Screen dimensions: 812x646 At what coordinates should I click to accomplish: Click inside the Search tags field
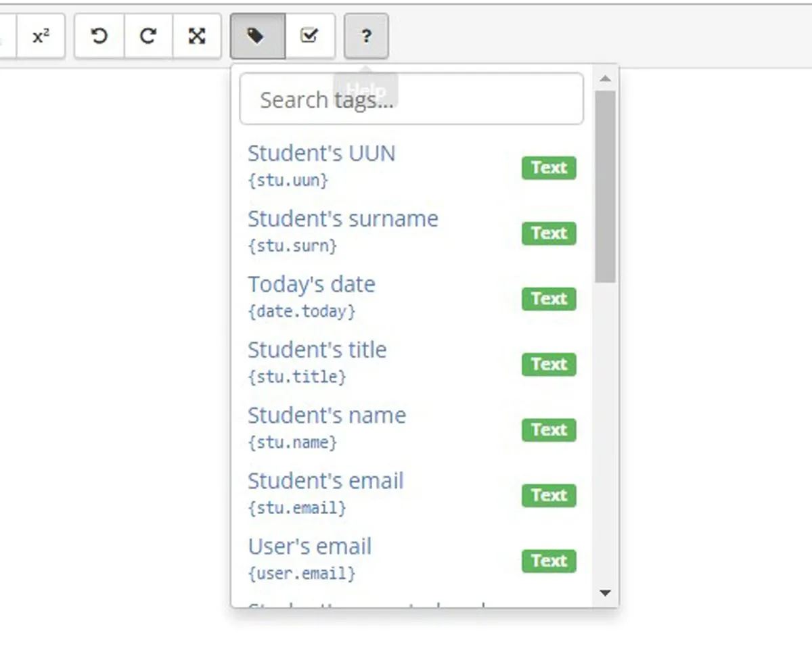(x=411, y=99)
